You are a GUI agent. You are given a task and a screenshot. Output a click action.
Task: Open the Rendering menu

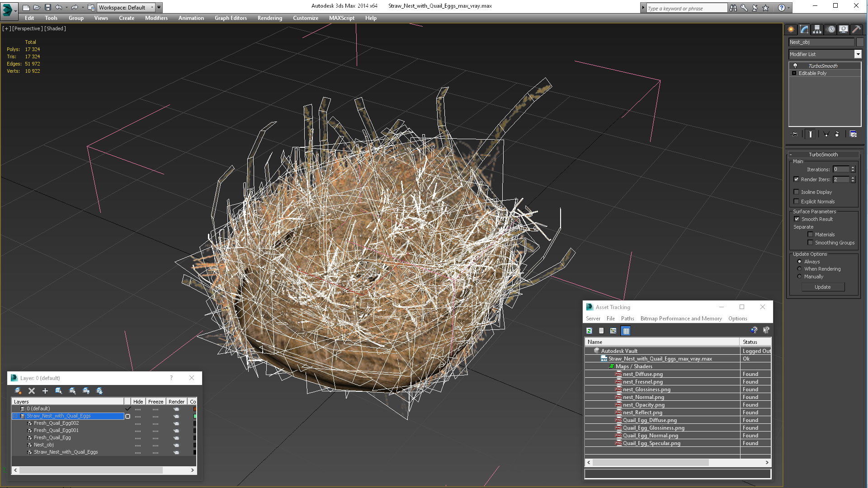click(x=269, y=18)
